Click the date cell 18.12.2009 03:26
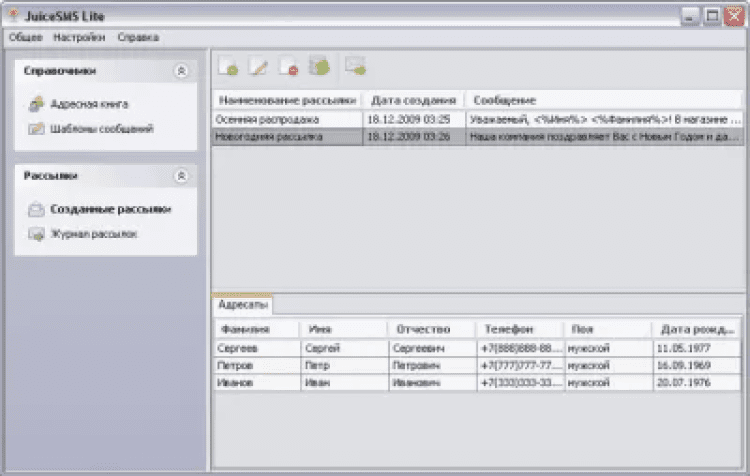The image size is (750, 476). (x=414, y=137)
